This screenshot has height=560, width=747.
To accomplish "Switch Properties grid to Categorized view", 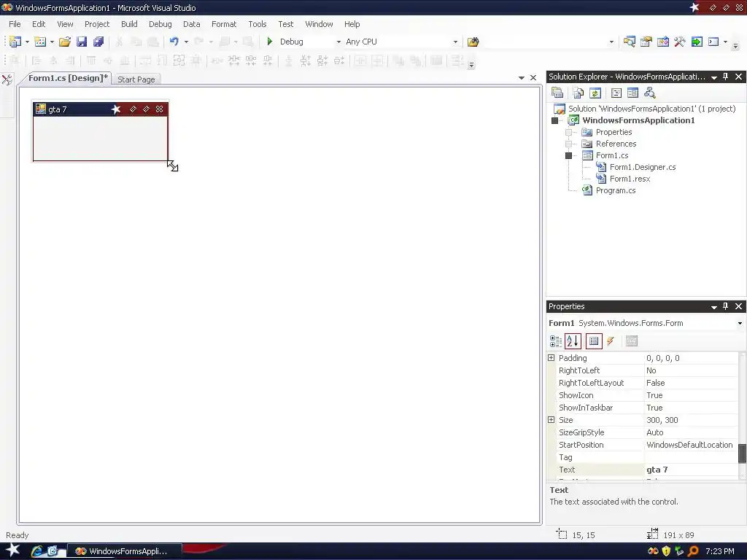I will pyautogui.click(x=555, y=341).
